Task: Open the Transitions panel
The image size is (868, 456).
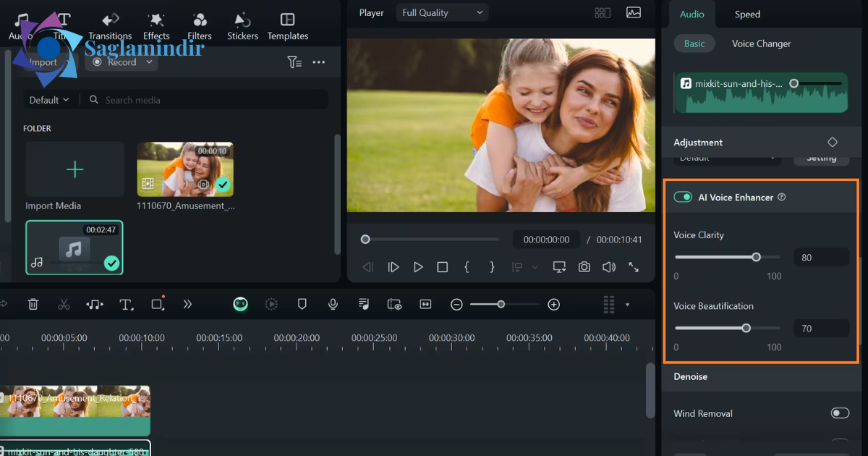Action: (x=110, y=26)
